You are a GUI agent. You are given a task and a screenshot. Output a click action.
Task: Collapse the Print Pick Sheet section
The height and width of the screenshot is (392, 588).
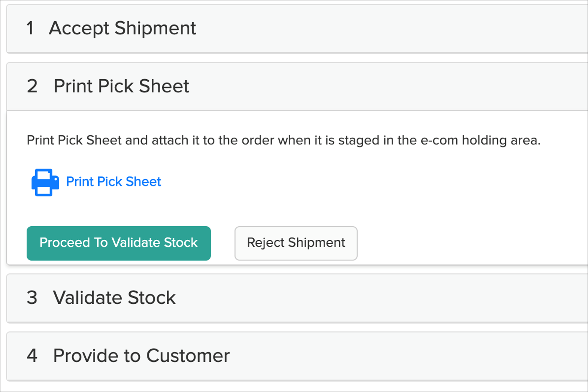[121, 86]
